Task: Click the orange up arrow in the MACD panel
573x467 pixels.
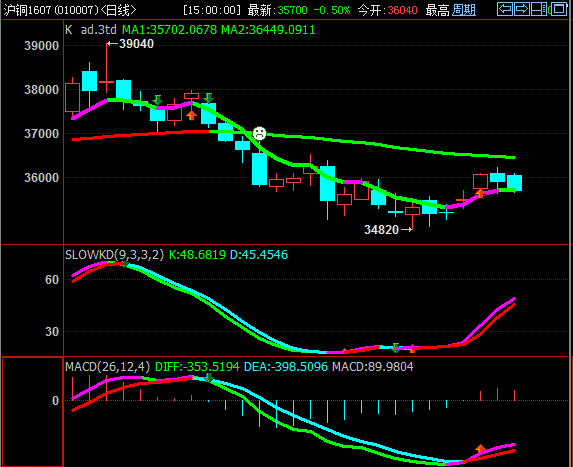Action: (x=480, y=448)
